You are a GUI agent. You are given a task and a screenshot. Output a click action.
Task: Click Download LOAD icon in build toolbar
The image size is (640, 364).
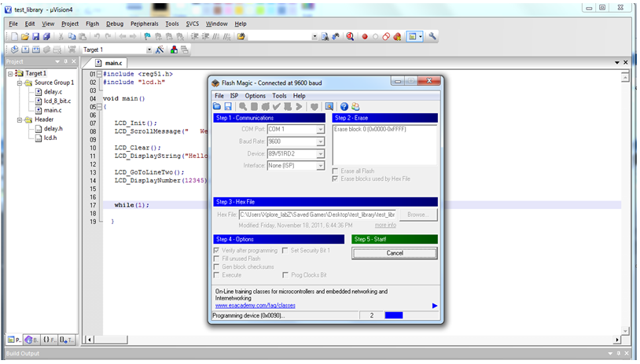pos(72,50)
